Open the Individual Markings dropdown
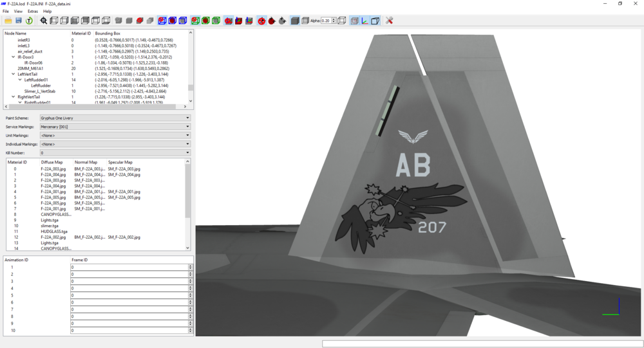 click(x=115, y=144)
